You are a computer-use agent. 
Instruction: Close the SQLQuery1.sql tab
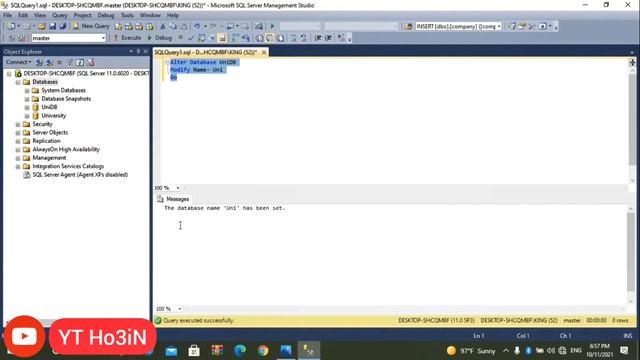(264, 52)
